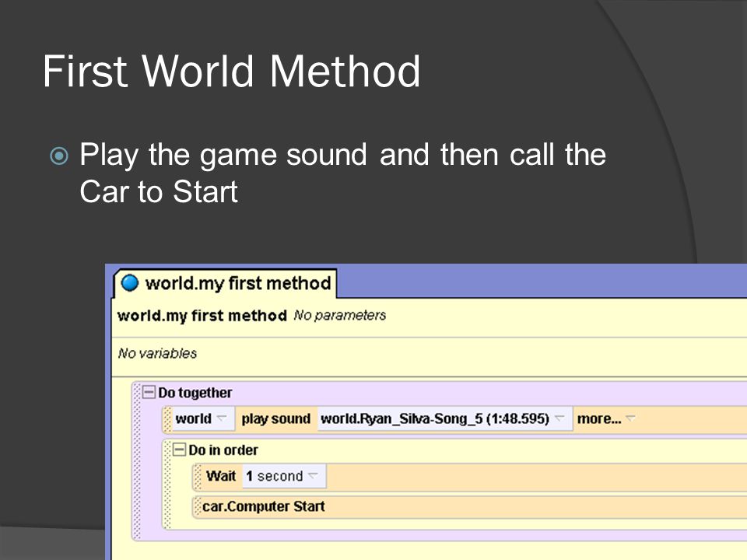Screen dimensions: 747x560
Task: Click the Do in order label
Action: [223, 450]
